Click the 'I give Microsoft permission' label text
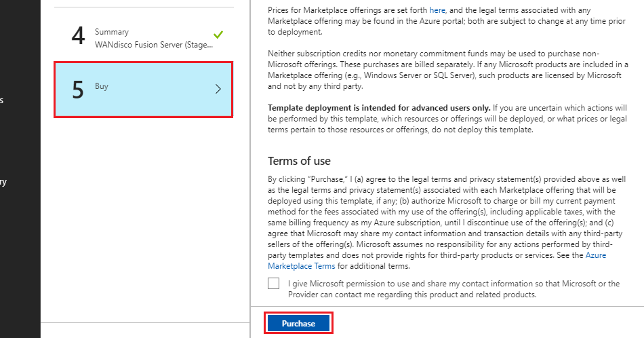Image resolution: width=644 pixels, height=338 pixels. click(x=454, y=289)
